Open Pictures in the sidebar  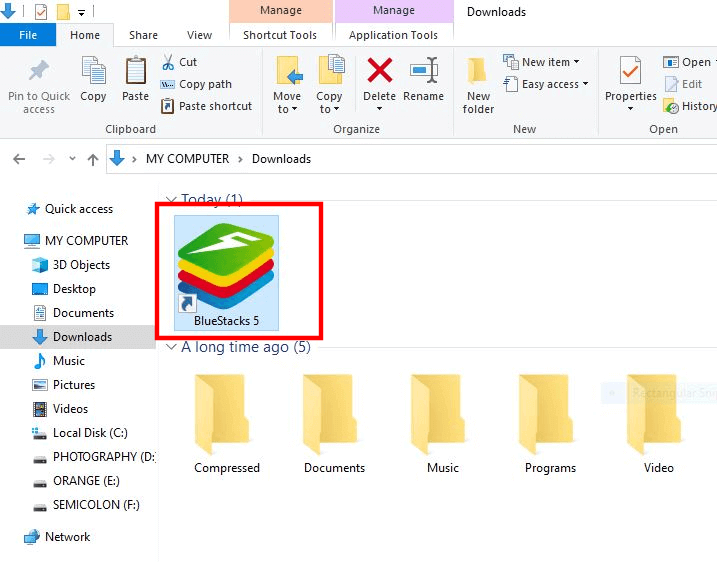64,385
